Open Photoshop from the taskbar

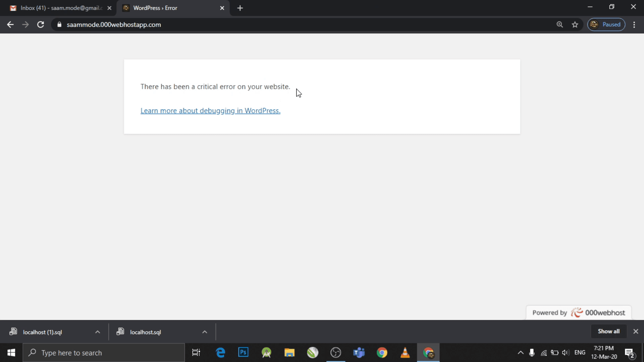243,353
